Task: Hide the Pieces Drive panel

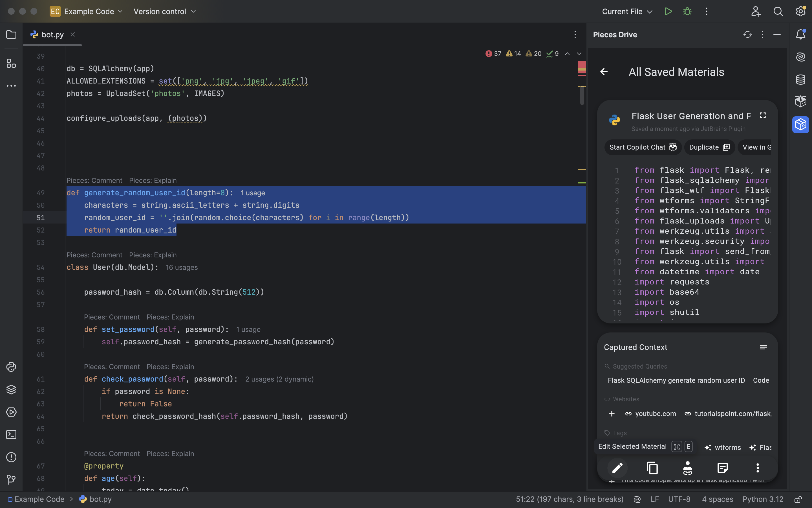Action: pyautogui.click(x=777, y=35)
